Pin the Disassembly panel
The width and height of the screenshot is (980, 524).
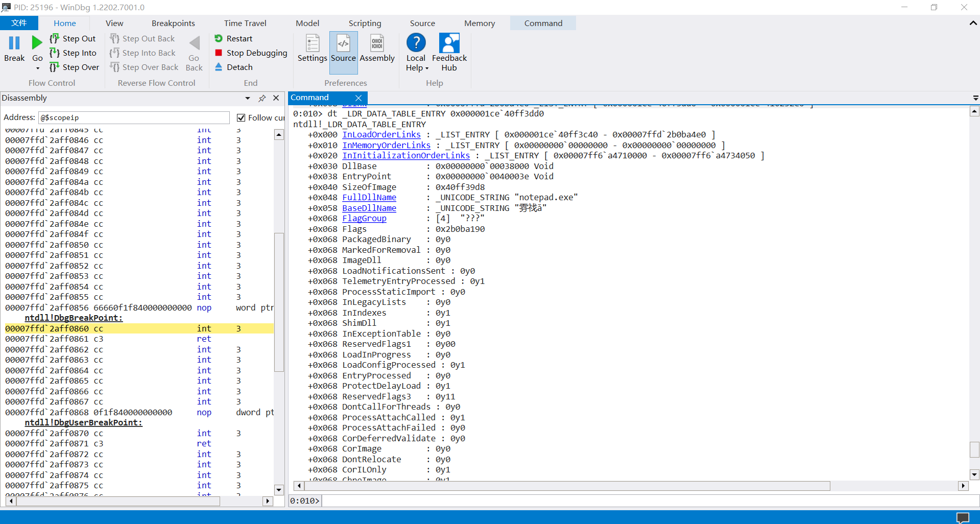pos(262,98)
